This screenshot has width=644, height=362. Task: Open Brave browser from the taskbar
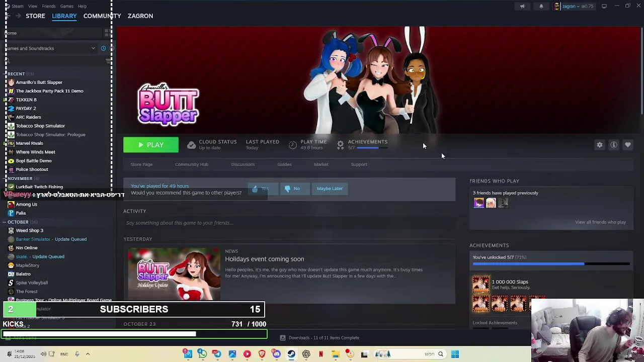(x=262, y=354)
